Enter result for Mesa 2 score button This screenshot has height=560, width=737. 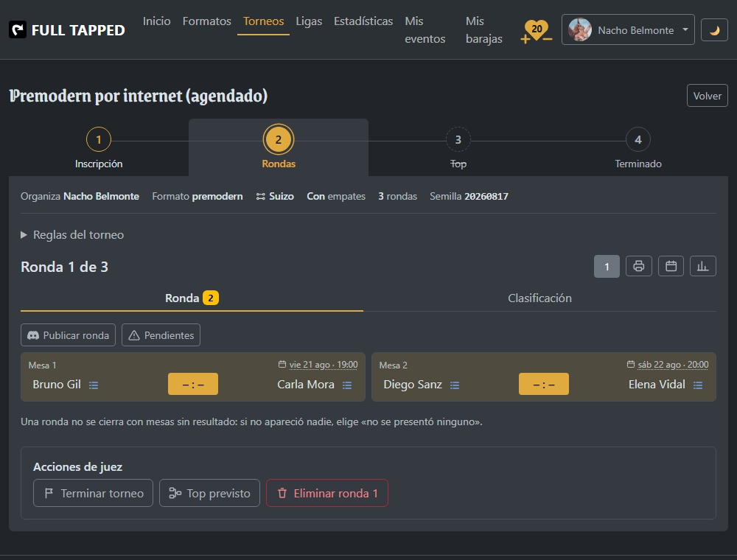543,385
